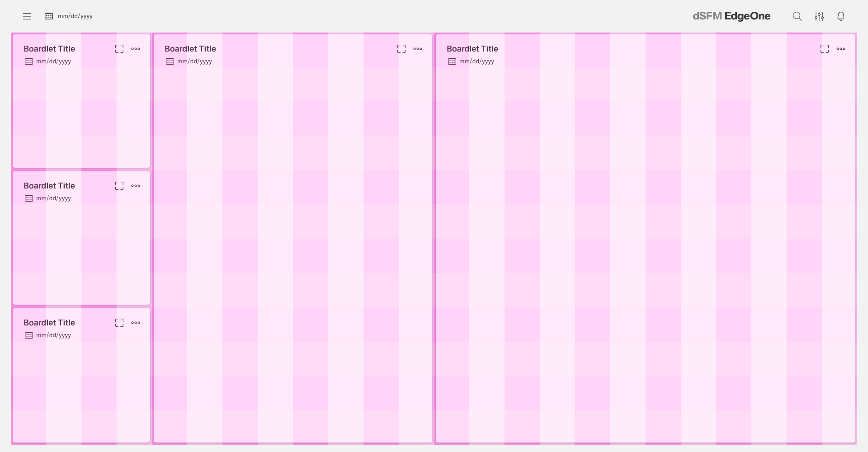Open the three-dot menu on the rightmost boardlet
Screen dimensions: 868x452
(x=840, y=49)
